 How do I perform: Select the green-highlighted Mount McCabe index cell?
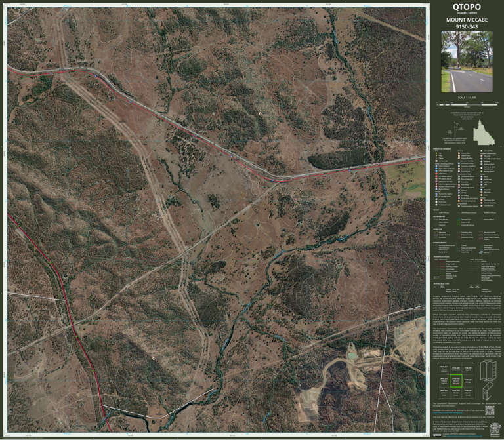click(x=456, y=381)
